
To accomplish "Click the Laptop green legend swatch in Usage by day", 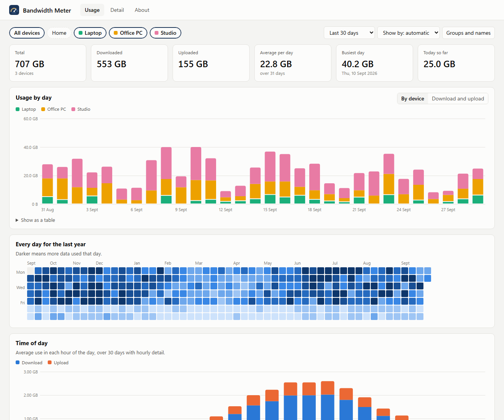I will point(18,109).
